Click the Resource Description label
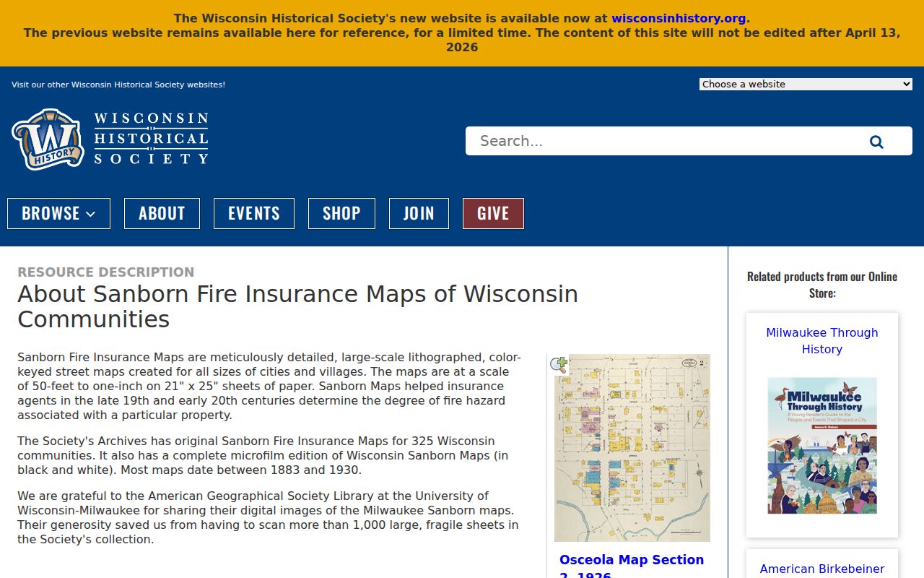 click(106, 272)
